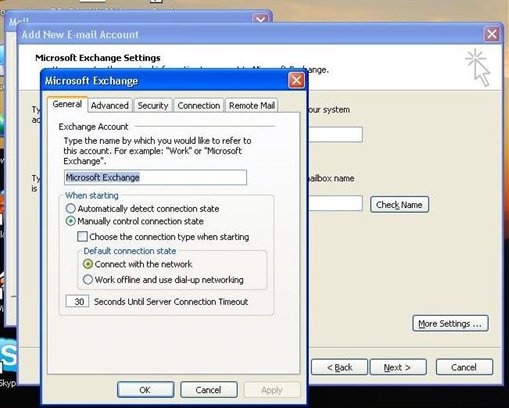Switch to the Advanced tab
This screenshot has width=509, height=408.
click(x=110, y=106)
